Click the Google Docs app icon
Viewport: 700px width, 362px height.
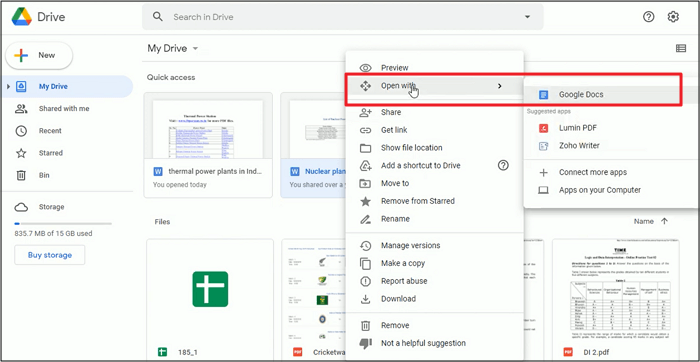[x=543, y=95]
